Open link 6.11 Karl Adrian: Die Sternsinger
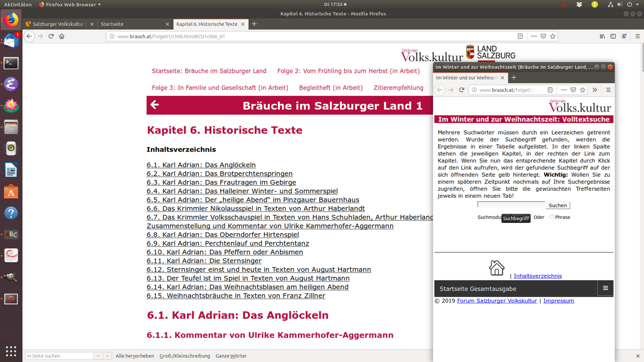The image size is (644, 362). click(x=204, y=261)
